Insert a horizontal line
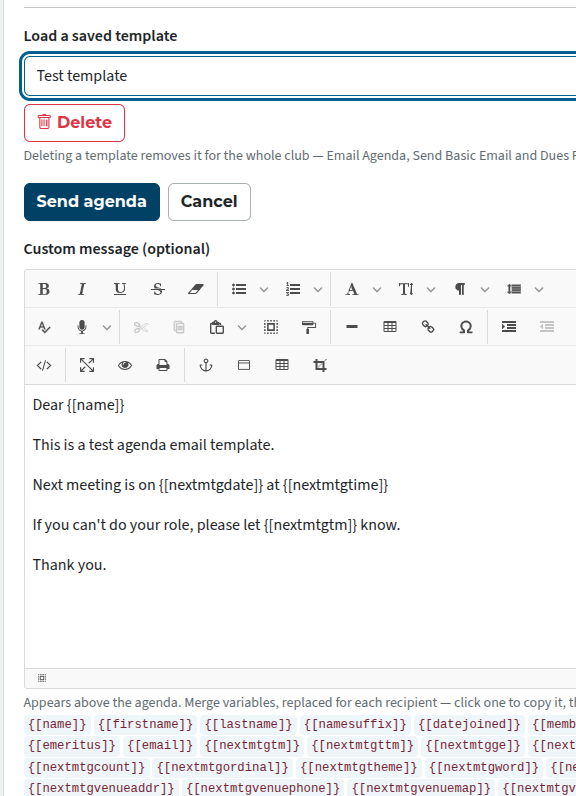 [x=352, y=327]
